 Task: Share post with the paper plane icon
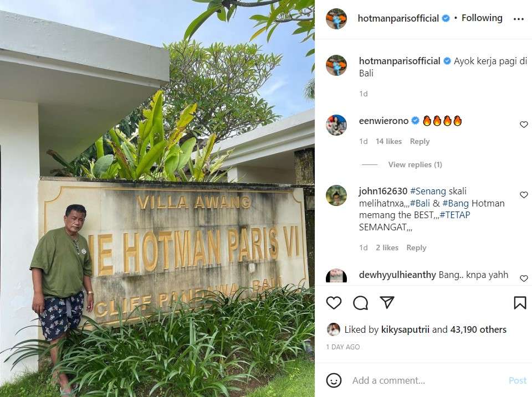(x=387, y=302)
